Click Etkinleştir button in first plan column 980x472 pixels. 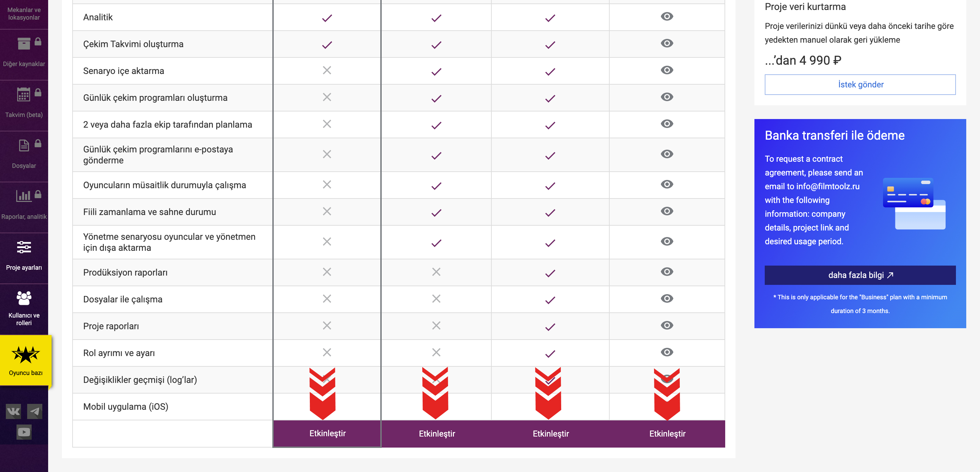327,433
